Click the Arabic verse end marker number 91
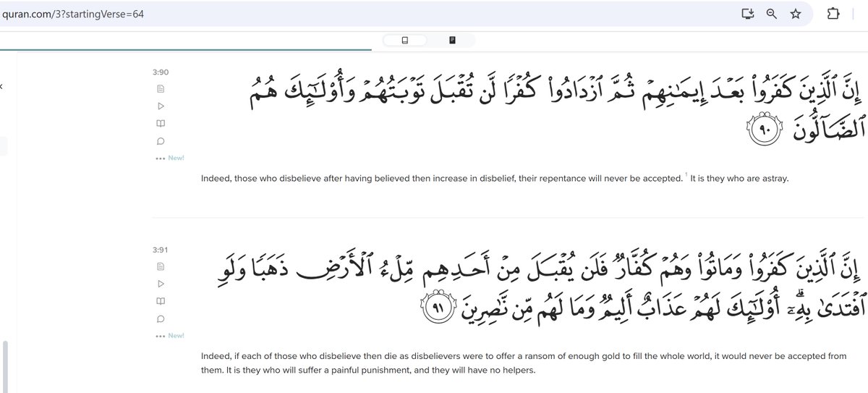868x393 pixels. (x=439, y=307)
